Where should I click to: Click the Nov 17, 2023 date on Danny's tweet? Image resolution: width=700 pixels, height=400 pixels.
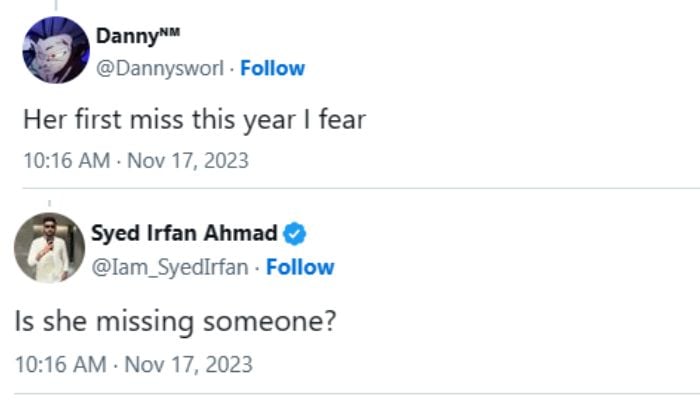188,161
